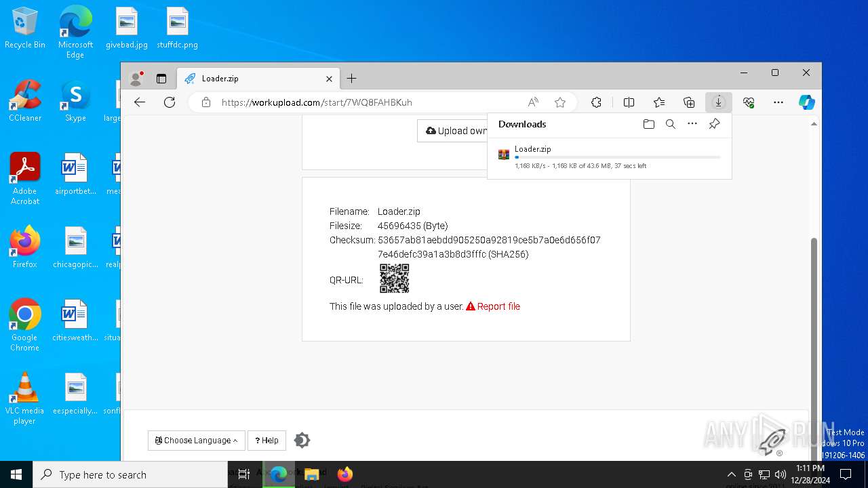This screenshot has height=488, width=868.
Task: Toggle Split screen icon
Action: tap(629, 102)
